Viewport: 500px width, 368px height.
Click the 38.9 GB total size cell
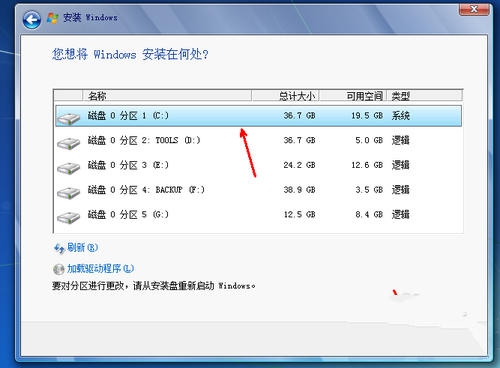click(x=299, y=190)
